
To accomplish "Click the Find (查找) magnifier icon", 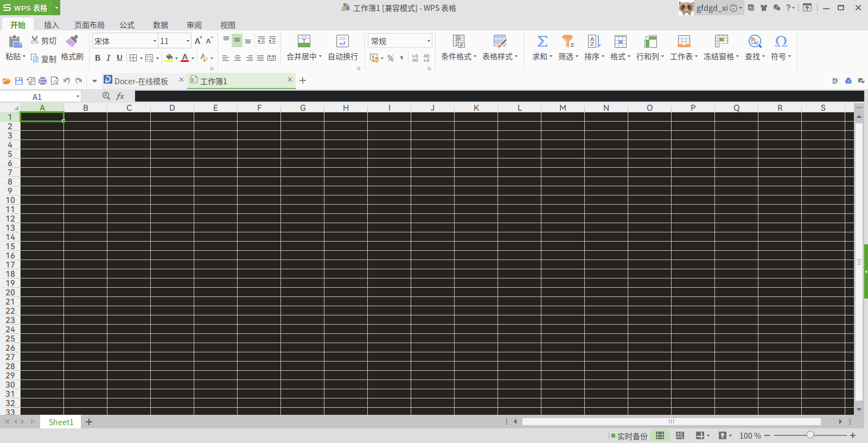I will tap(755, 42).
